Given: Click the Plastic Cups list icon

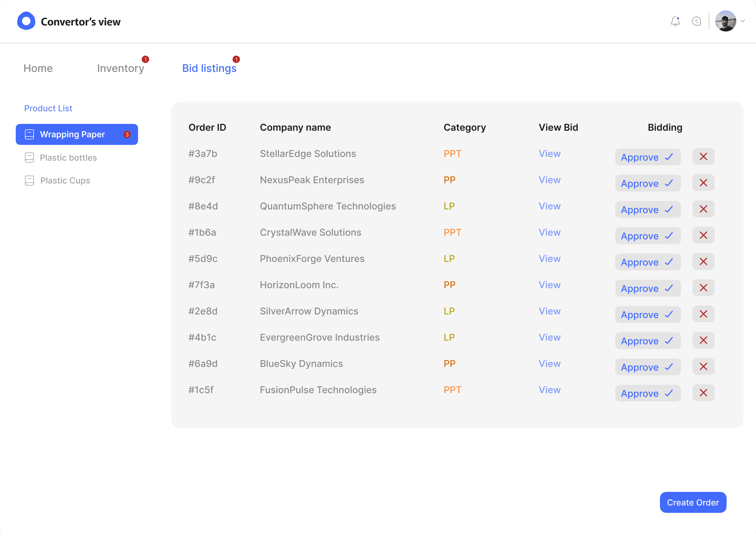Looking at the screenshot, I should click(x=29, y=181).
